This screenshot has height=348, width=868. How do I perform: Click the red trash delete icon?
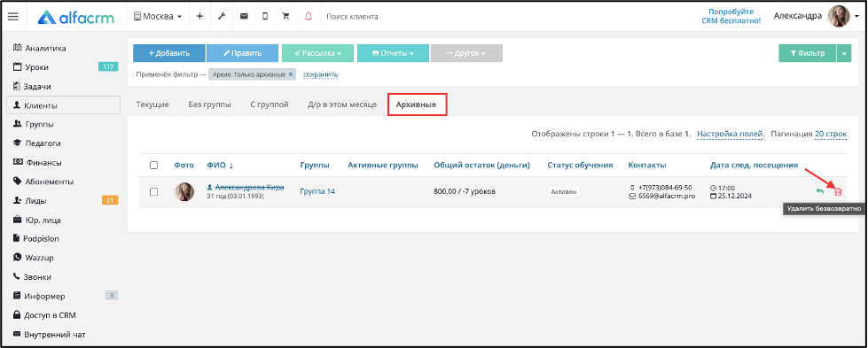tap(838, 191)
